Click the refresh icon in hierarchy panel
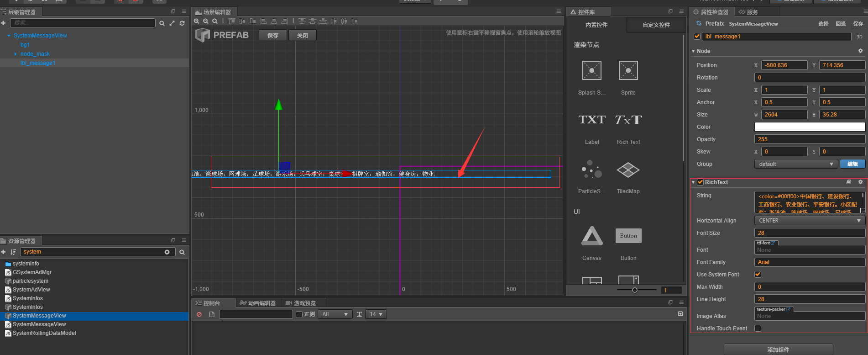Screen dimensions: 868x355 pyautogui.click(x=182, y=23)
